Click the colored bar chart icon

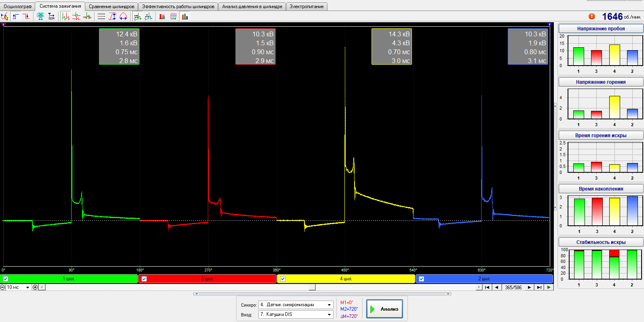click(x=185, y=16)
